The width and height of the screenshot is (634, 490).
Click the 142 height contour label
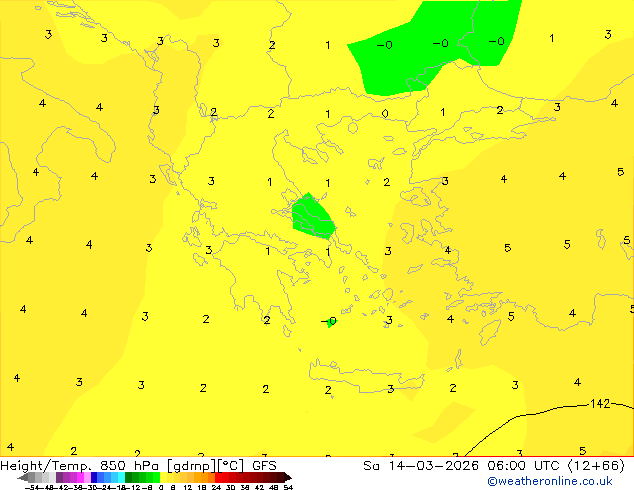[600, 403]
